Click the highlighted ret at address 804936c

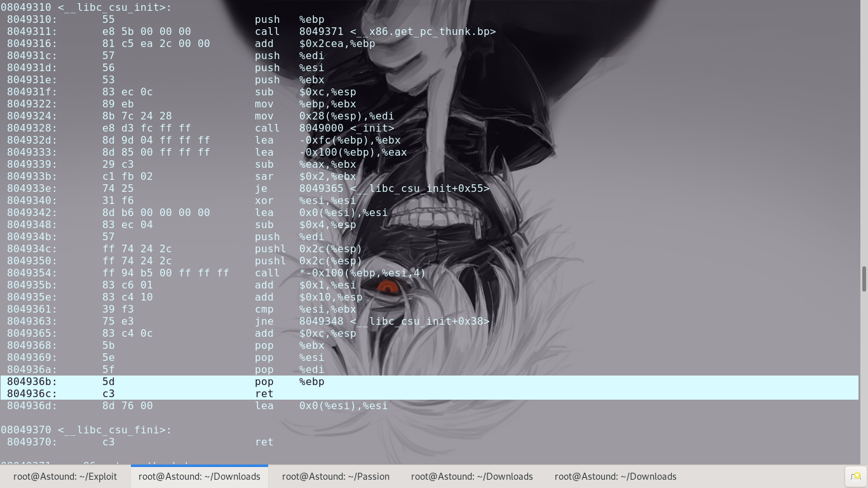click(264, 394)
